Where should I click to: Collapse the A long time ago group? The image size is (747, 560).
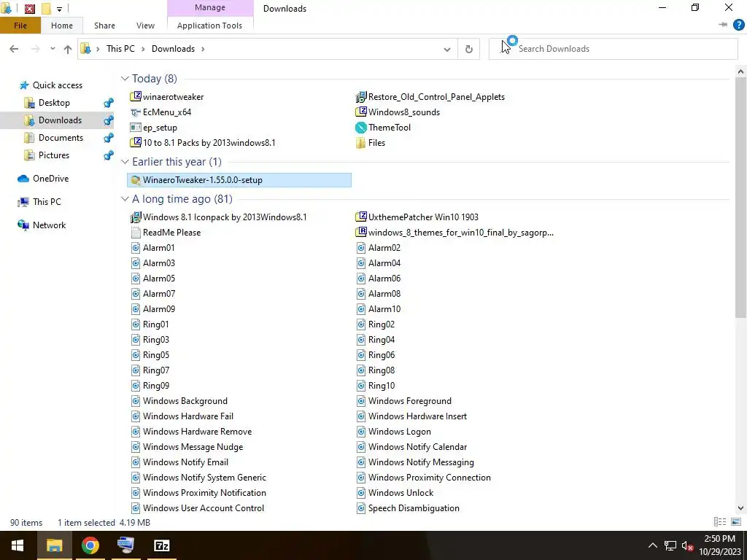(x=125, y=199)
